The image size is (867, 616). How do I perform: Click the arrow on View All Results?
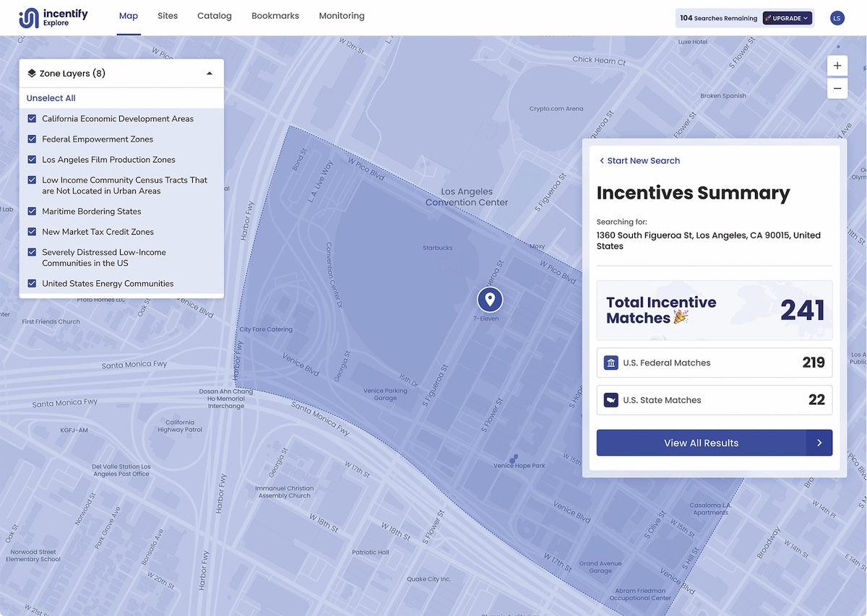click(819, 443)
